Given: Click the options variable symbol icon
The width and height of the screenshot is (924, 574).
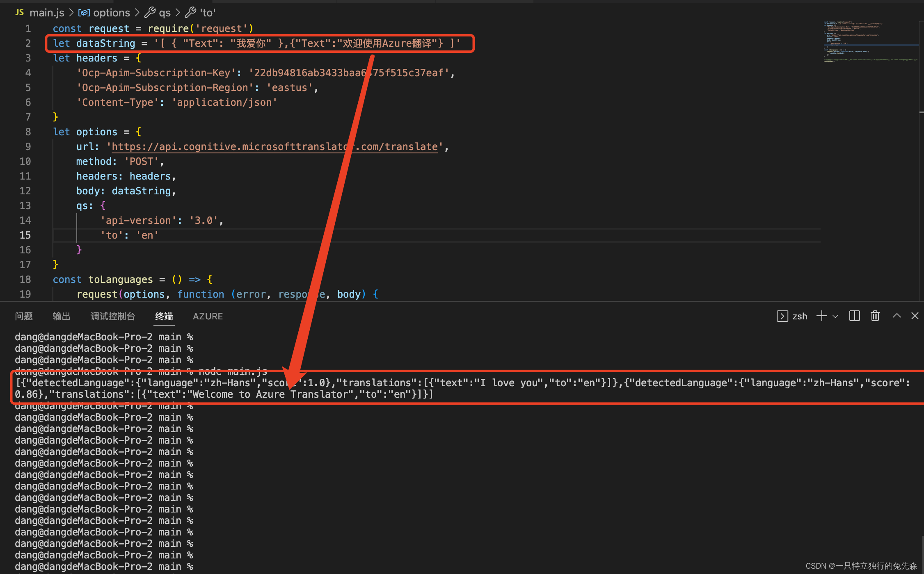Looking at the screenshot, I should tap(84, 13).
